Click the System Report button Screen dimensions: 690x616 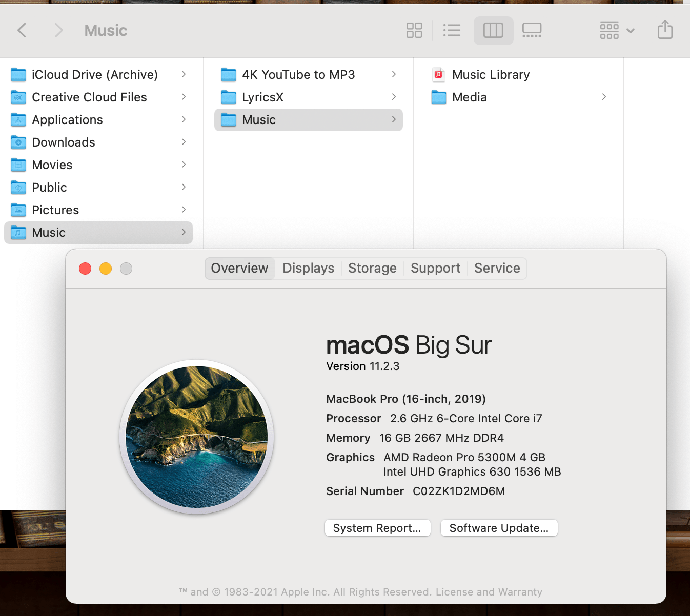377,528
